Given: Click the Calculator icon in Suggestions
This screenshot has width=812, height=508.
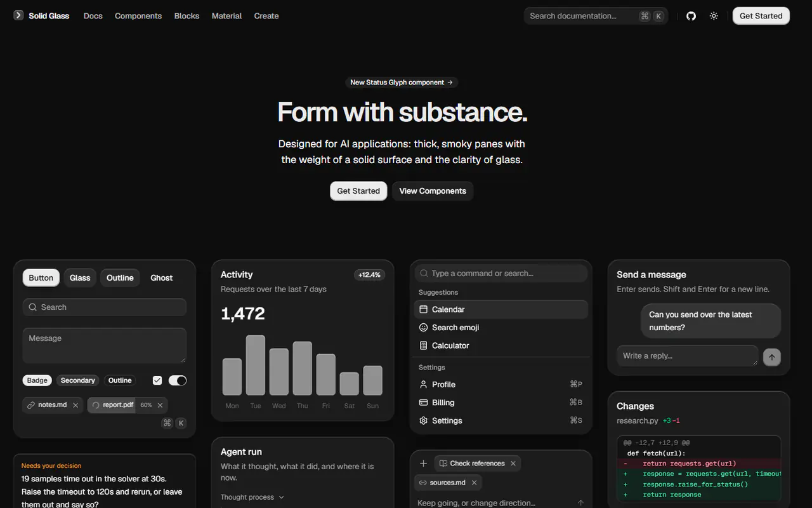Looking at the screenshot, I should [x=424, y=345].
